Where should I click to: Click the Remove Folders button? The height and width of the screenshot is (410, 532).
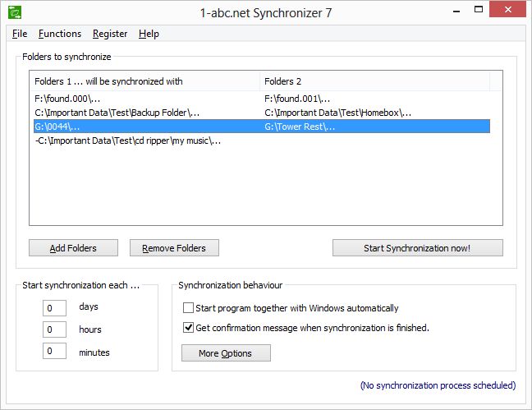coord(174,248)
